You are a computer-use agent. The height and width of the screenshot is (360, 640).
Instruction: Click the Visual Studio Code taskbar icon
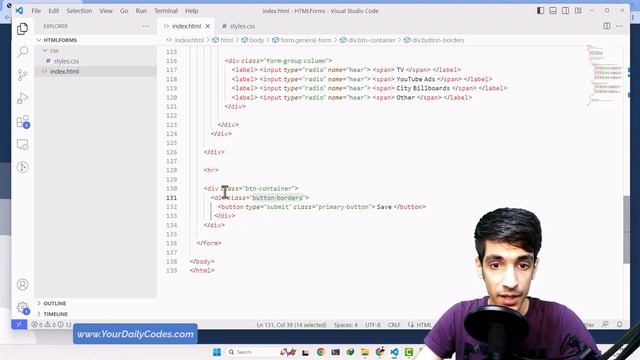[394, 352]
